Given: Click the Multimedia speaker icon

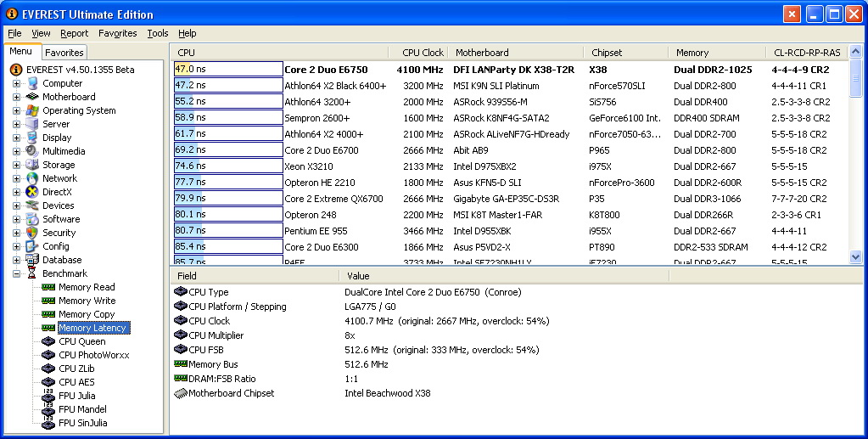Looking at the screenshot, I should click(x=32, y=151).
